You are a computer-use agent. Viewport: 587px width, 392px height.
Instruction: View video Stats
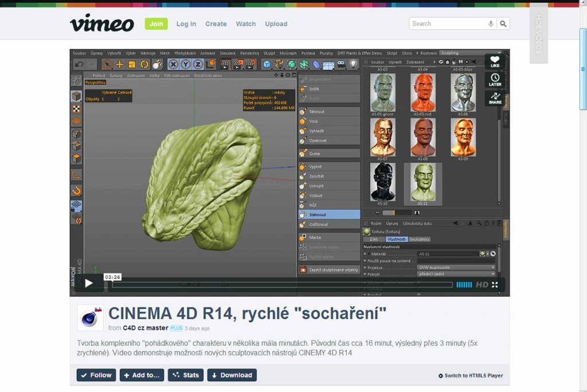(186, 375)
